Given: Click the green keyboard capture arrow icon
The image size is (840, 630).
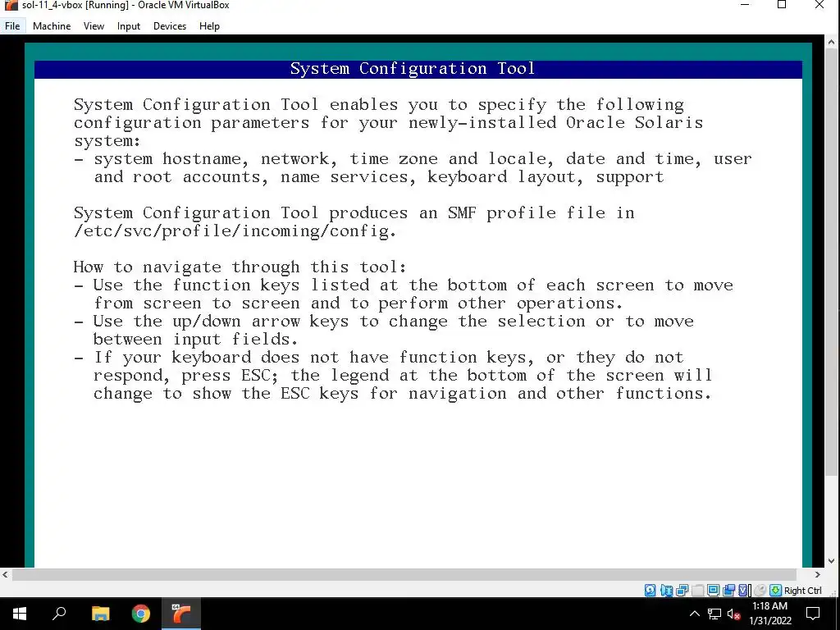Looking at the screenshot, I should (x=775, y=591).
